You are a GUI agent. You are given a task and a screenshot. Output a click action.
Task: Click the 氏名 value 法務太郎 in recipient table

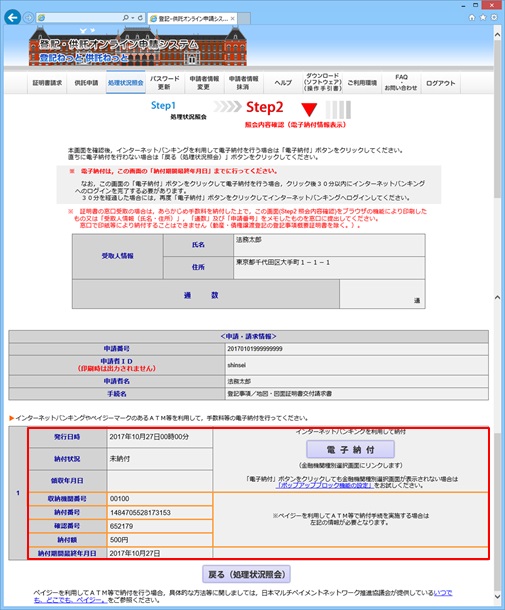(249, 240)
